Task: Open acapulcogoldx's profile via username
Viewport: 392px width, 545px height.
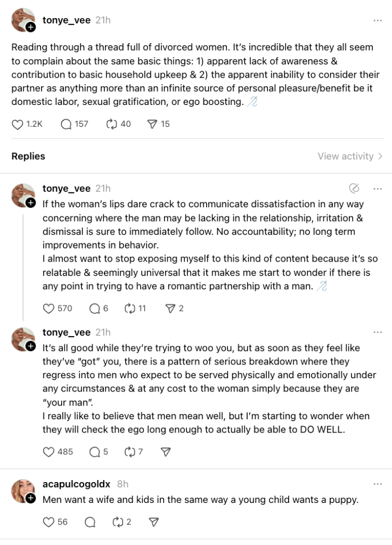Action: (76, 484)
